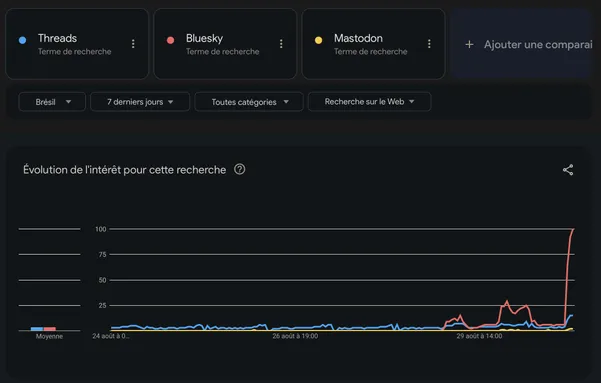The image size is (601, 383).
Task: Open the Recherche sur le Web dropdown
Action: tap(369, 102)
